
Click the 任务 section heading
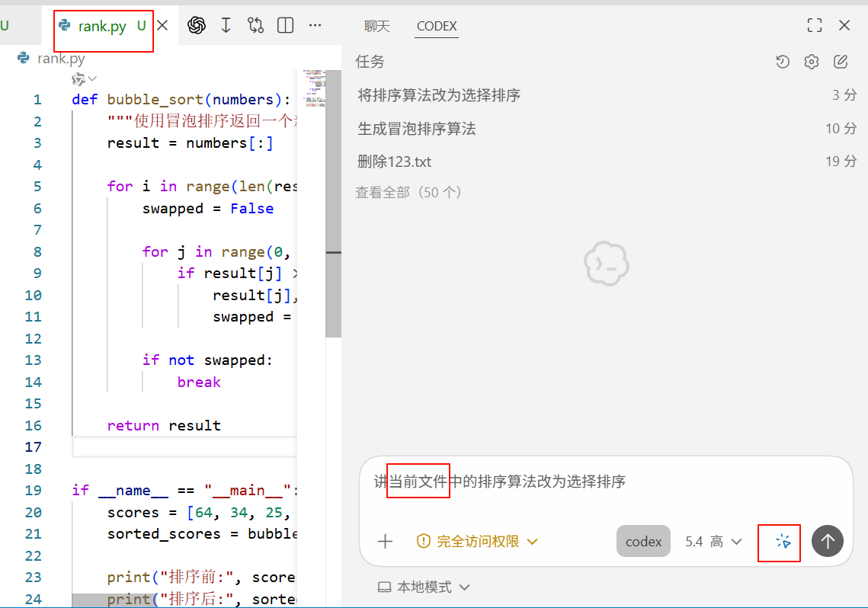pyautogui.click(x=370, y=62)
